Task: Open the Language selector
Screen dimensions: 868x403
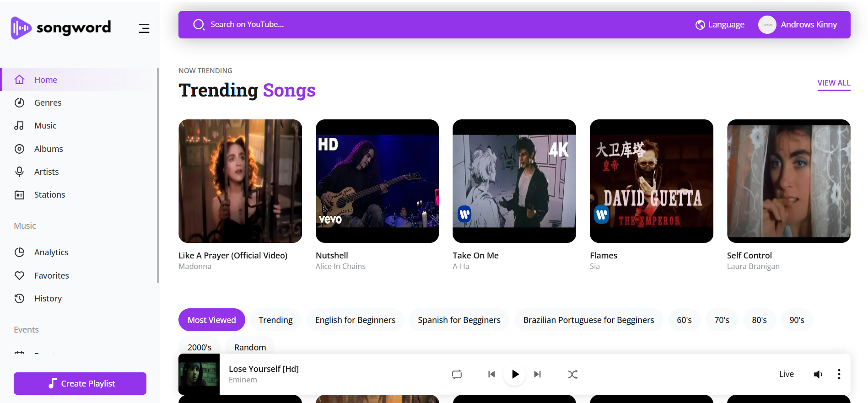Action: [720, 25]
